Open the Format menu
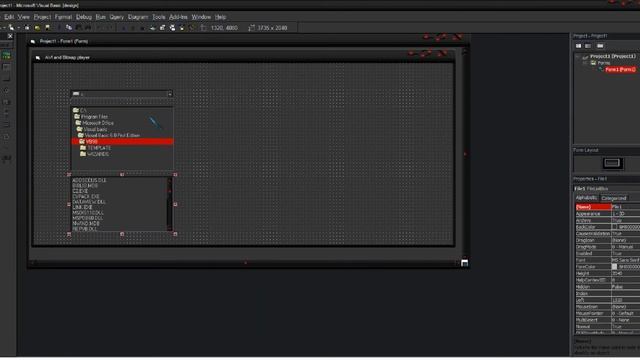 pos(63,17)
